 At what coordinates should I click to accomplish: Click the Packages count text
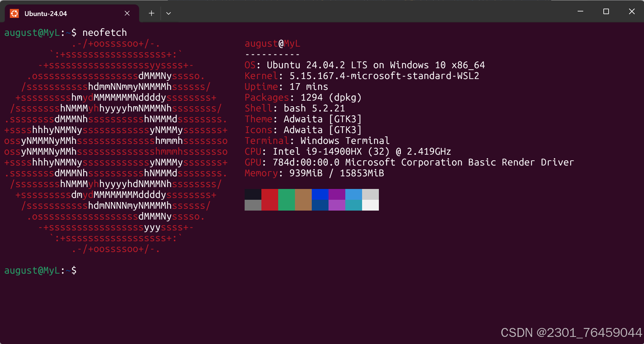(x=303, y=97)
